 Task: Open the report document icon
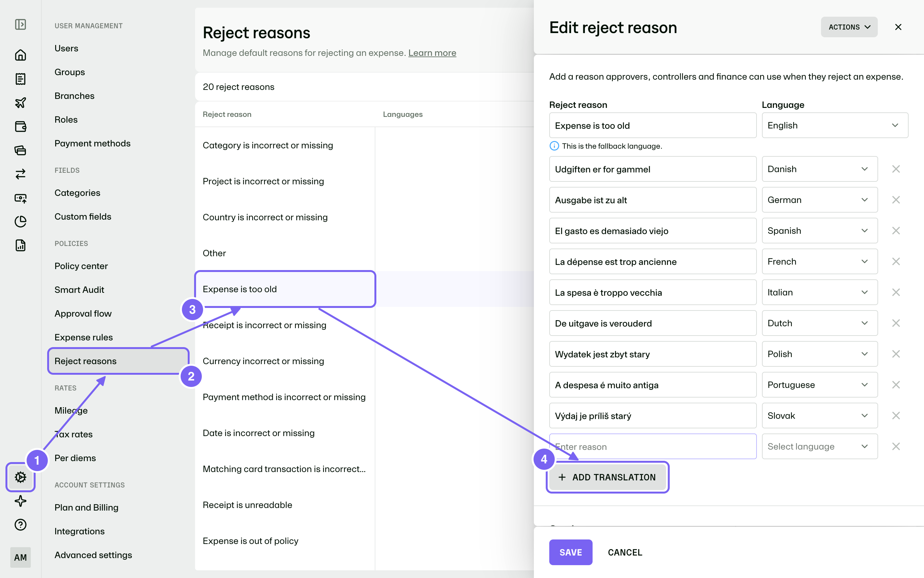tap(20, 245)
